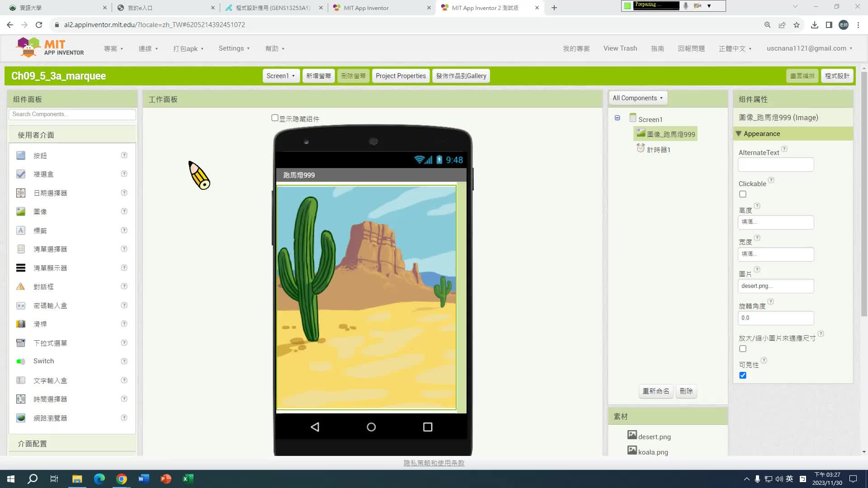This screenshot has height=488, width=868.
Task: Click the 新增螢幕 add screen button
Action: (x=318, y=76)
